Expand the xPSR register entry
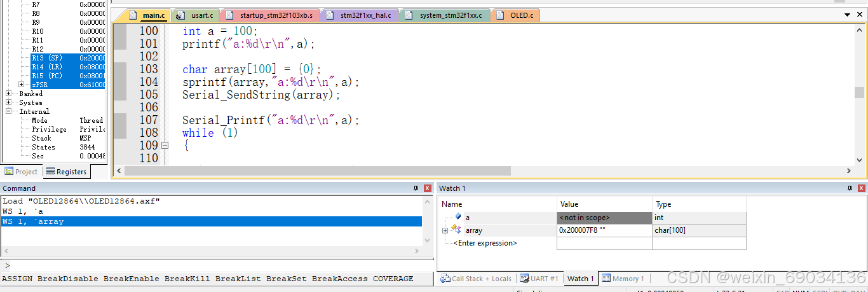The image size is (868, 292). tap(22, 84)
